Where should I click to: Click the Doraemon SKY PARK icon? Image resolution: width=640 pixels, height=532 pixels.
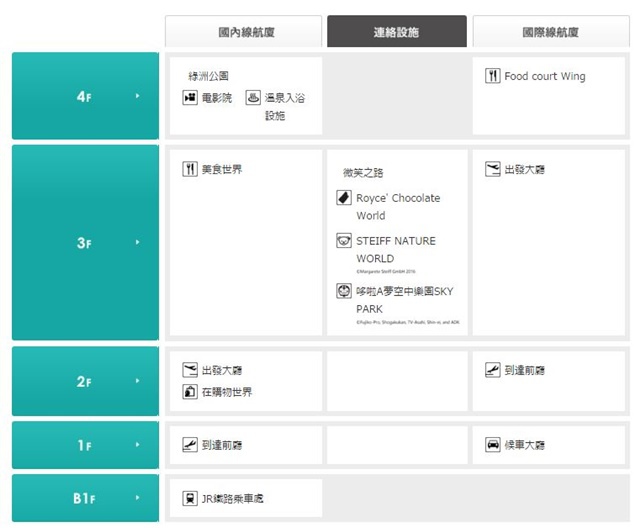[344, 291]
